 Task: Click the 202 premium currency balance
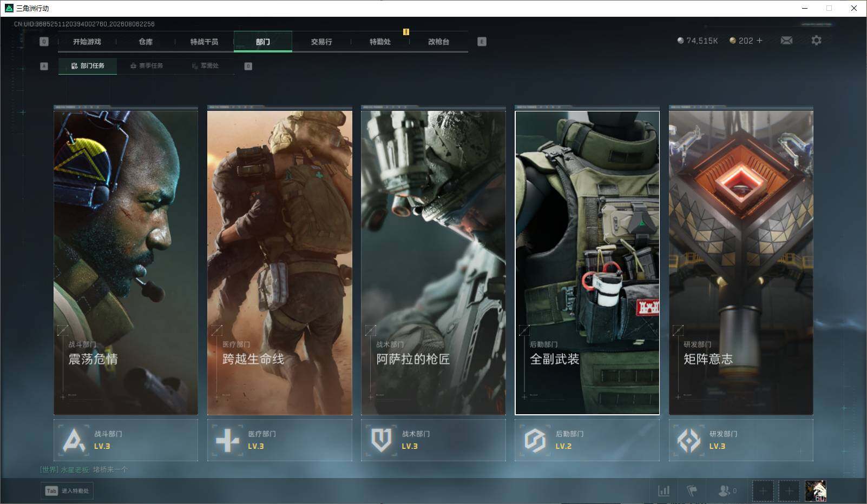[741, 41]
